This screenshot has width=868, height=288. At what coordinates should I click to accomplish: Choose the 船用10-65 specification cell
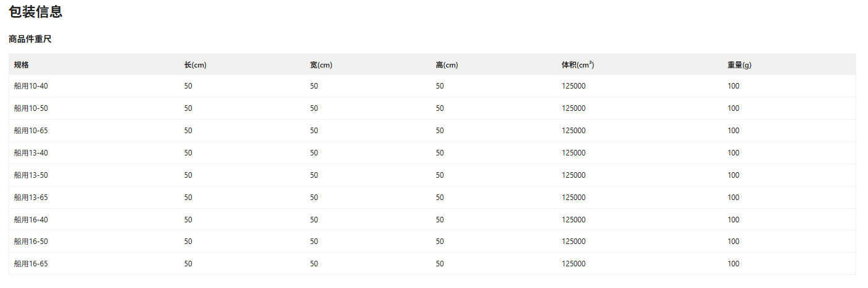[31, 131]
